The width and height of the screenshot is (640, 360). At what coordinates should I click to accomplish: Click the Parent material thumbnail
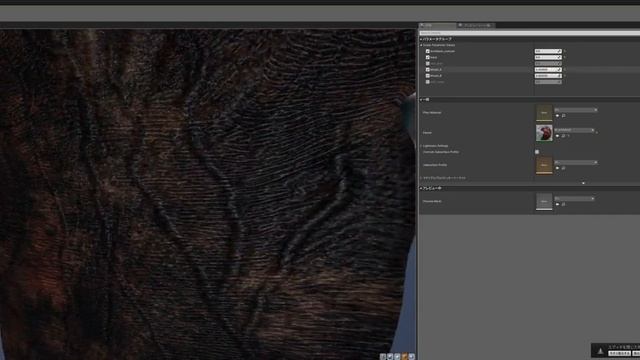pos(544,133)
